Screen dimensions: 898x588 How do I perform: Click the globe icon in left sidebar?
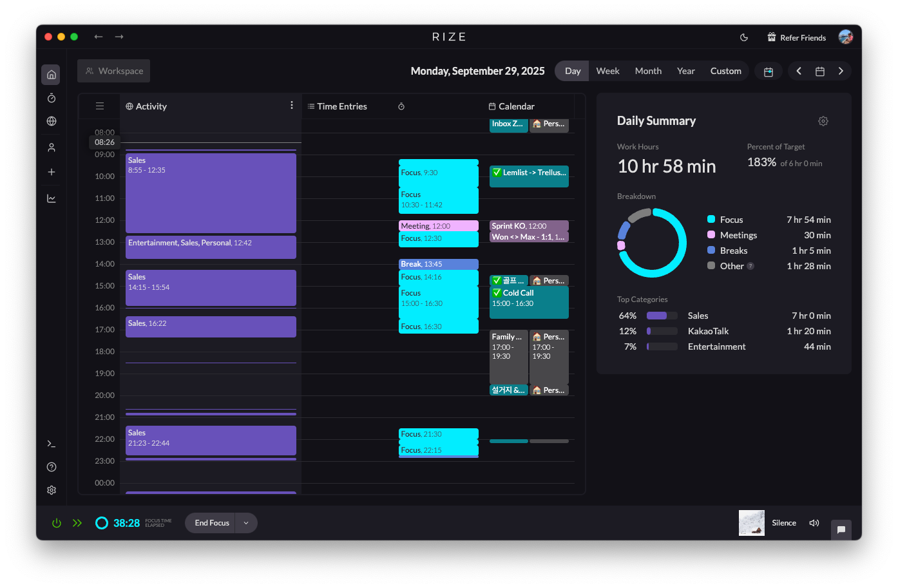(52, 121)
